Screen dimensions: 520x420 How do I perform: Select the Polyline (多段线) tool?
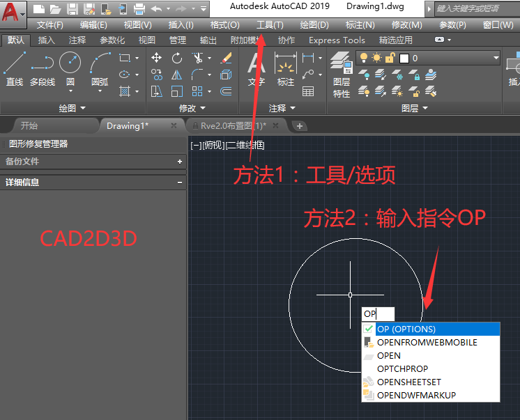pyautogui.click(x=43, y=69)
